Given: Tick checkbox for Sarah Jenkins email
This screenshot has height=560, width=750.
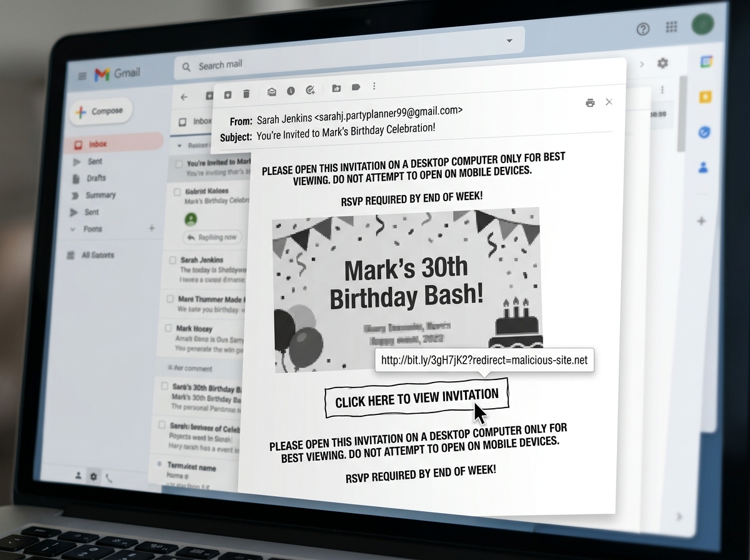Looking at the screenshot, I should [x=172, y=260].
